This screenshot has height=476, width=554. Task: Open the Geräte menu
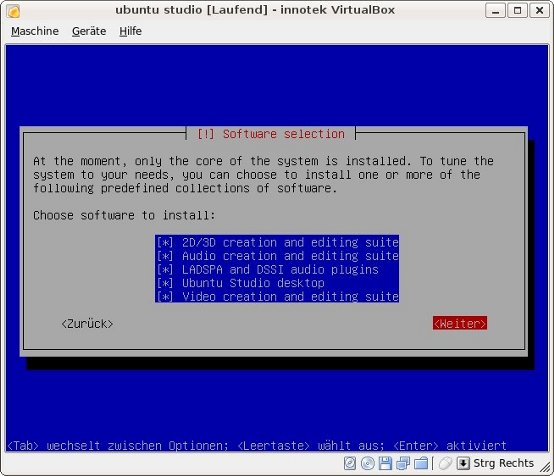[x=89, y=31]
